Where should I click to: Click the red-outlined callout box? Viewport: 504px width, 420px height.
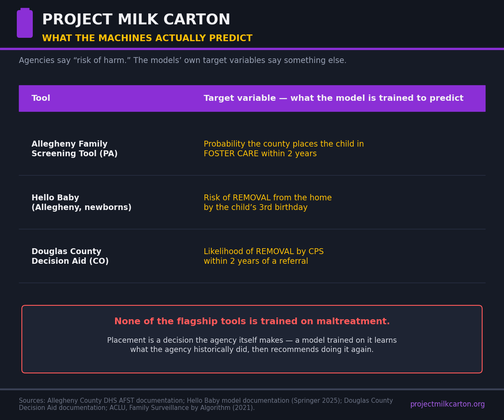coord(252,339)
